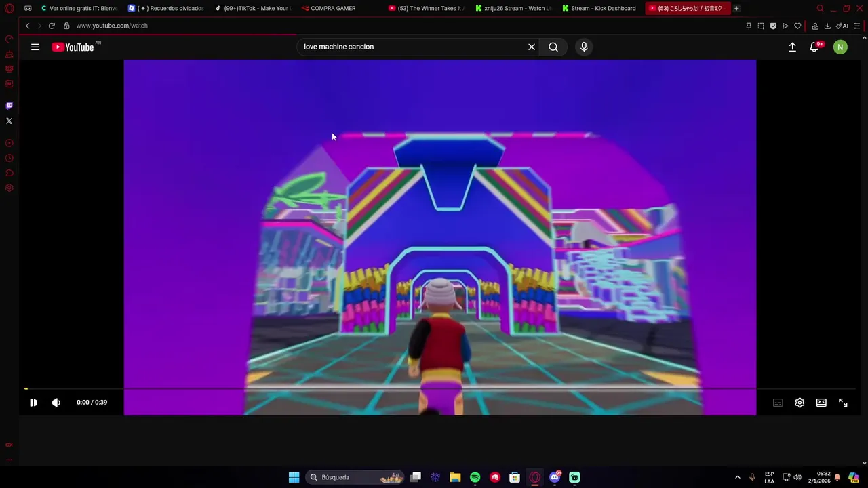Open the Easy Setup sliders icon
Image resolution: width=868 pixels, height=488 pixels.
(857, 26)
